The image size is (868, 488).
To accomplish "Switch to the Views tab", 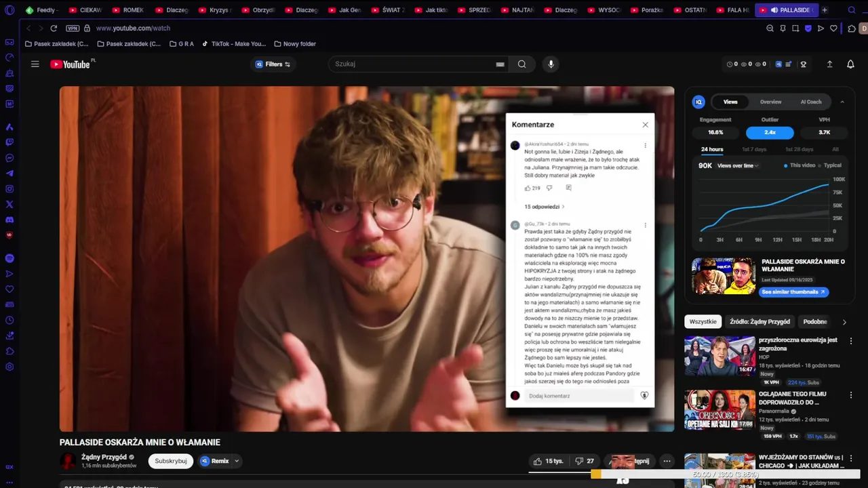I will pyautogui.click(x=730, y=102).
